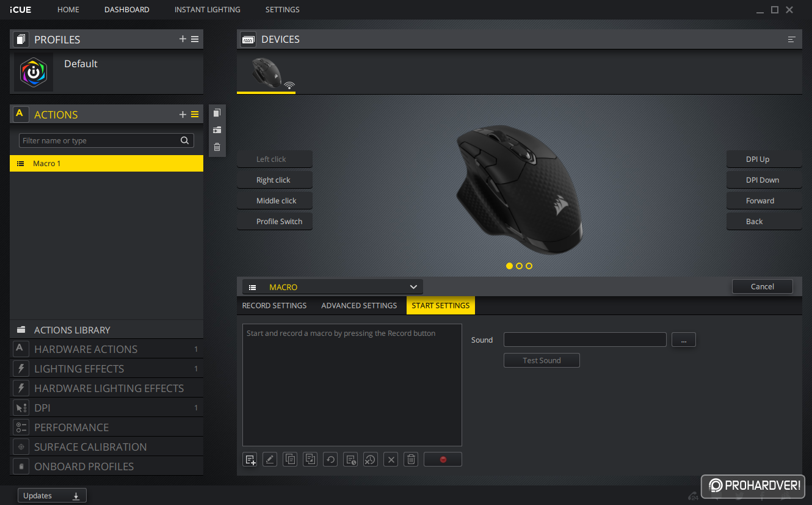This screenshot has height=505, width=812.
Task: Click the Left click mouse button label
Action: tap(275, 159)
